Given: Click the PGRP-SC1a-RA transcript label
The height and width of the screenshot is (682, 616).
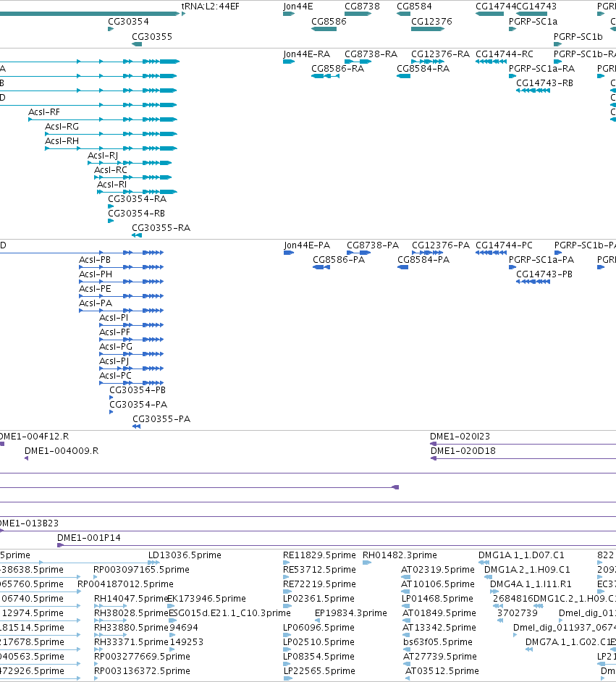Looking at the screenshot, I should pos(541,68).
